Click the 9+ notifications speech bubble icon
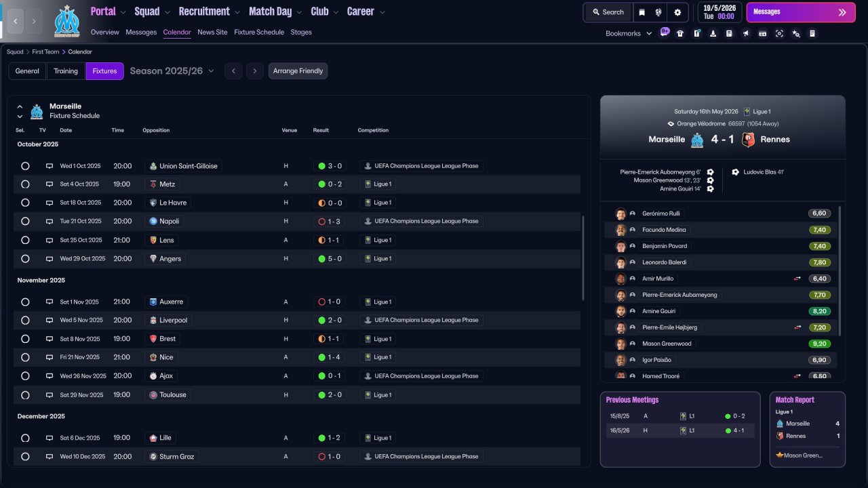Image resolution: width=868 pixels, height=488 pixels. pos(665,33)
